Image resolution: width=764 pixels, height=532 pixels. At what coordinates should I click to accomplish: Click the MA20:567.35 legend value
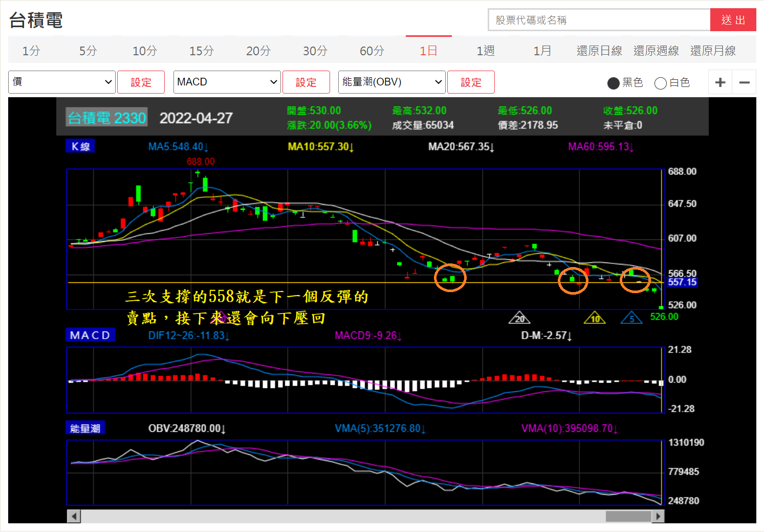pos(461,147)
